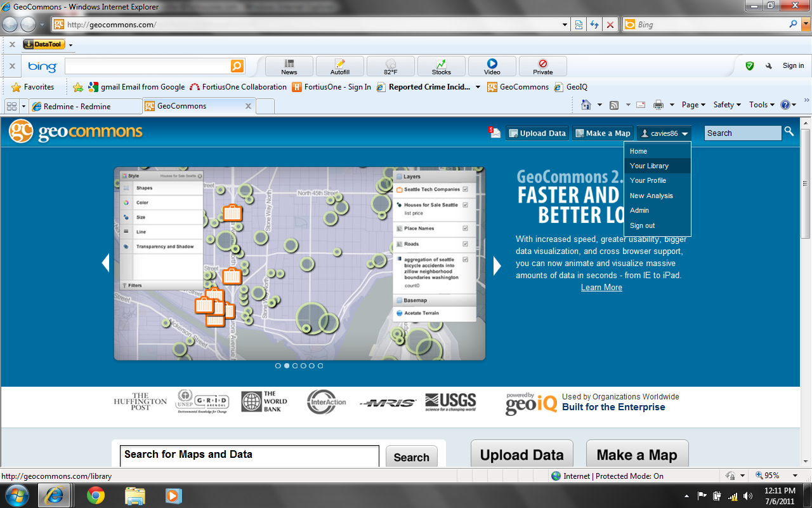Click the large Make a Map button

tap(636, 455)
